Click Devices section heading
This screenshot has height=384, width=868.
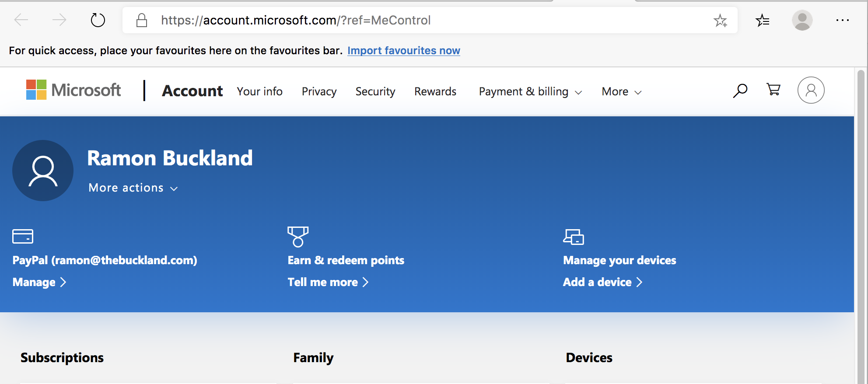point(589,358)
